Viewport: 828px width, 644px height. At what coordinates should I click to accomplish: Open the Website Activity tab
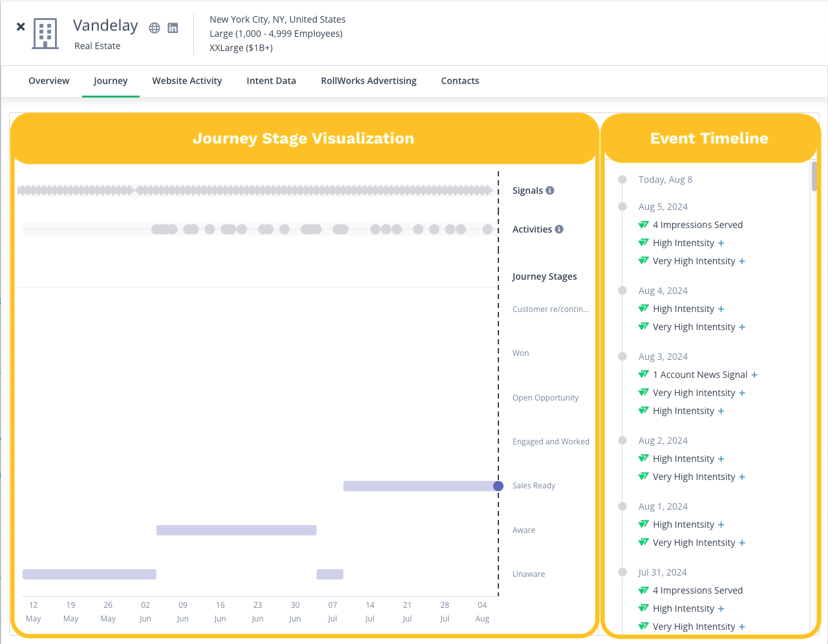point(187,81)
